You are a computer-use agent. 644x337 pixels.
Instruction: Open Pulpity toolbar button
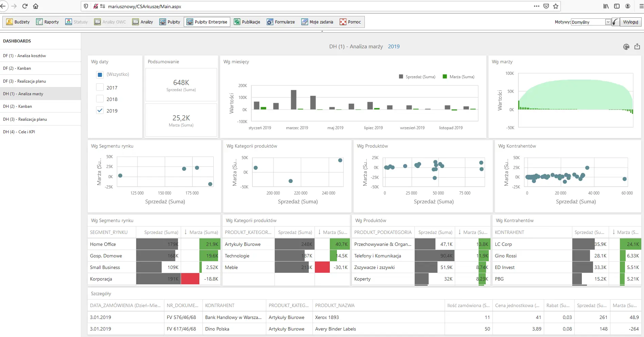170,22
